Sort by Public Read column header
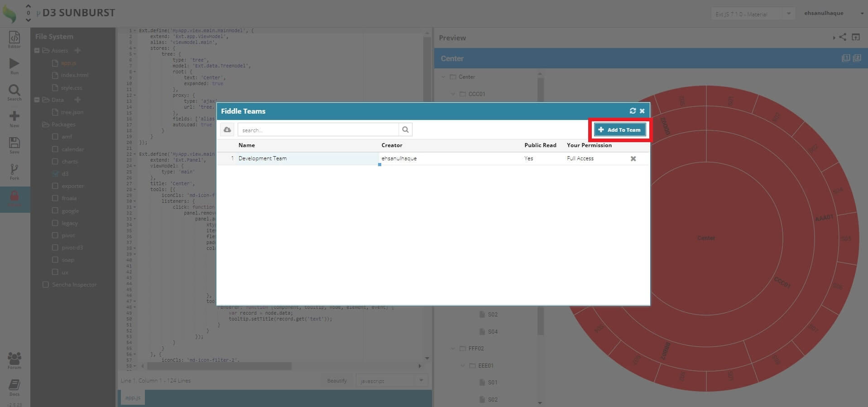The image size is (868, 407). point(540,145)
